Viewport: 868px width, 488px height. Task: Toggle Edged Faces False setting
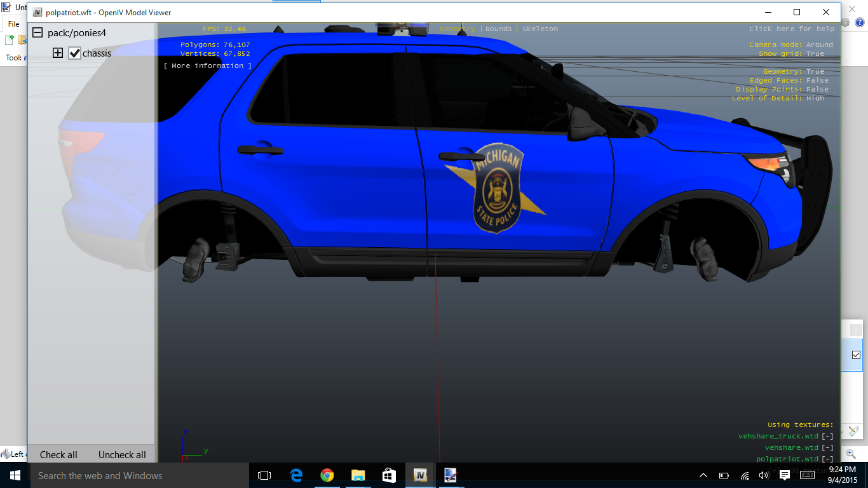[x=817, y=81]
